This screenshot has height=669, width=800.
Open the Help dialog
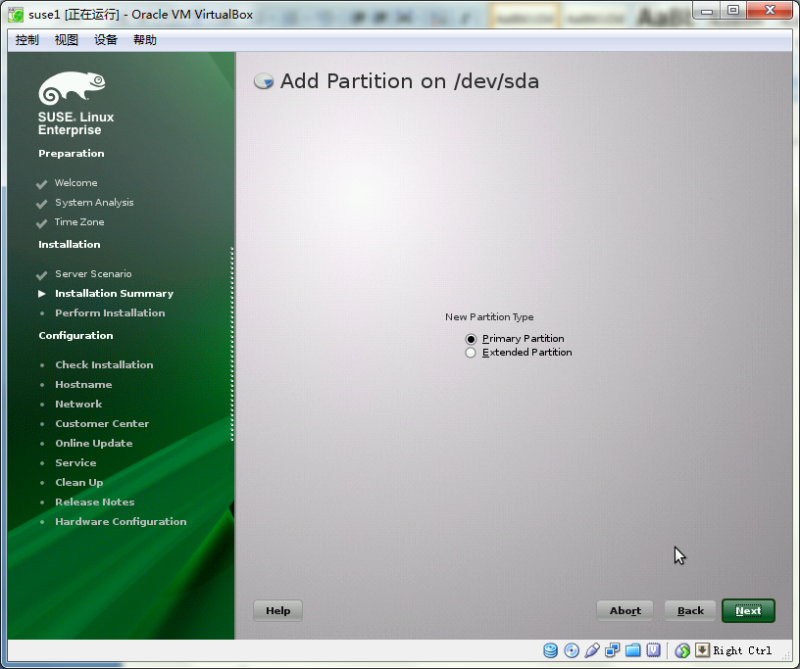277,610
